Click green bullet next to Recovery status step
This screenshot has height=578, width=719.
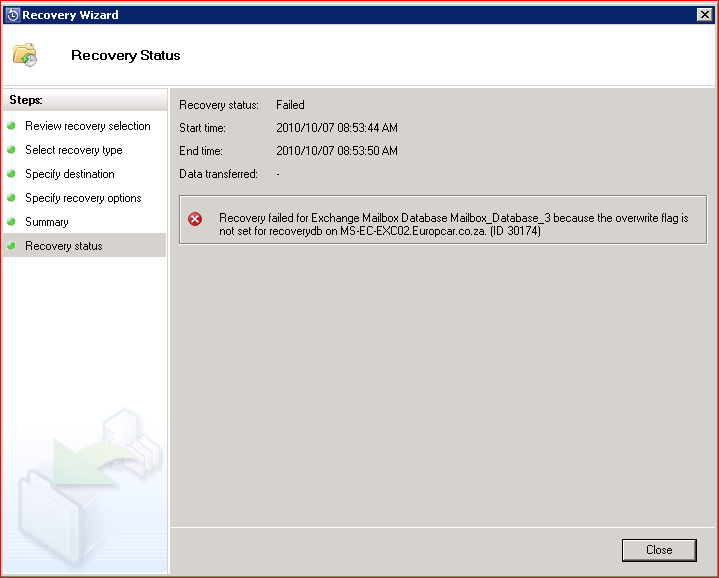(x=11, y=246)
